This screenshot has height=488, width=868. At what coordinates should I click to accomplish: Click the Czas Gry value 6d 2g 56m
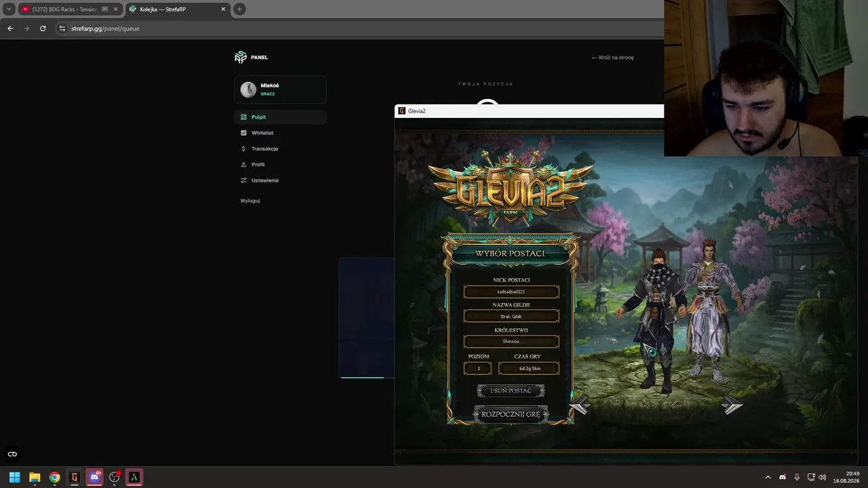point(529,368)
